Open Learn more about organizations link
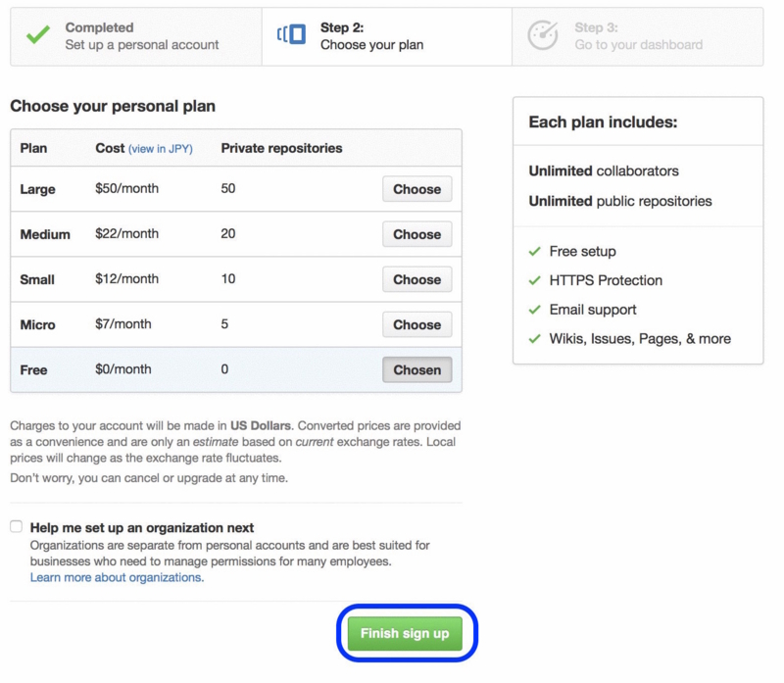Viewport: 784px width, 683px height. click(117, 577)
